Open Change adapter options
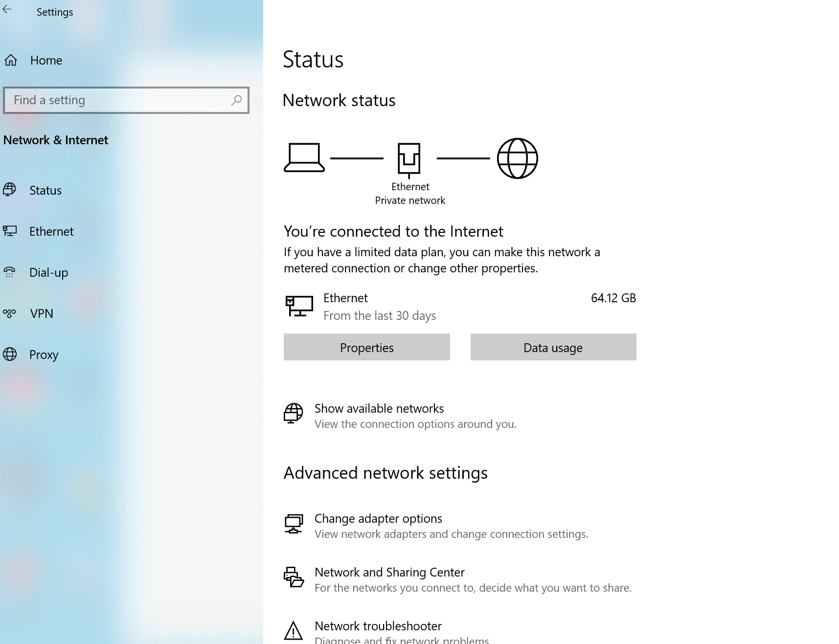The width and height of the screenshot is (839, 644). pyautogui.click(x=378, y=518)
